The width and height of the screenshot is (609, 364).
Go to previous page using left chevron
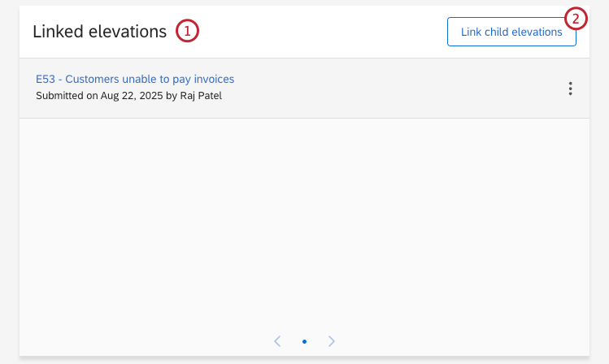[278, 341]
